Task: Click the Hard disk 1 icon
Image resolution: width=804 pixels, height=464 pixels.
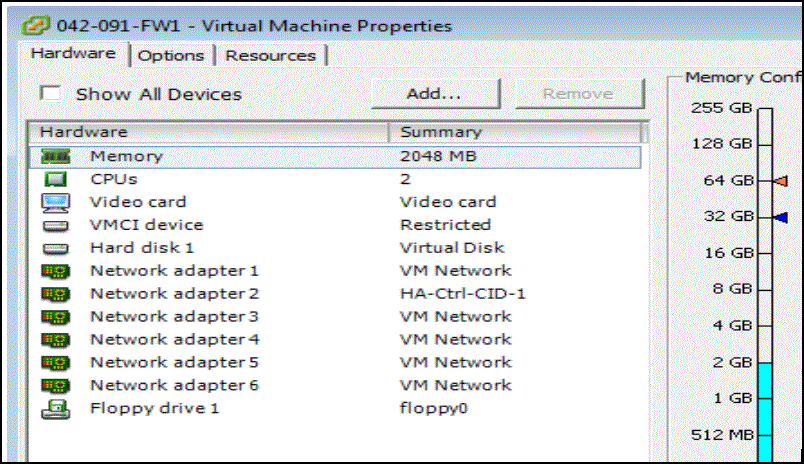Action: pyautogui.click(x=54, y=248)
